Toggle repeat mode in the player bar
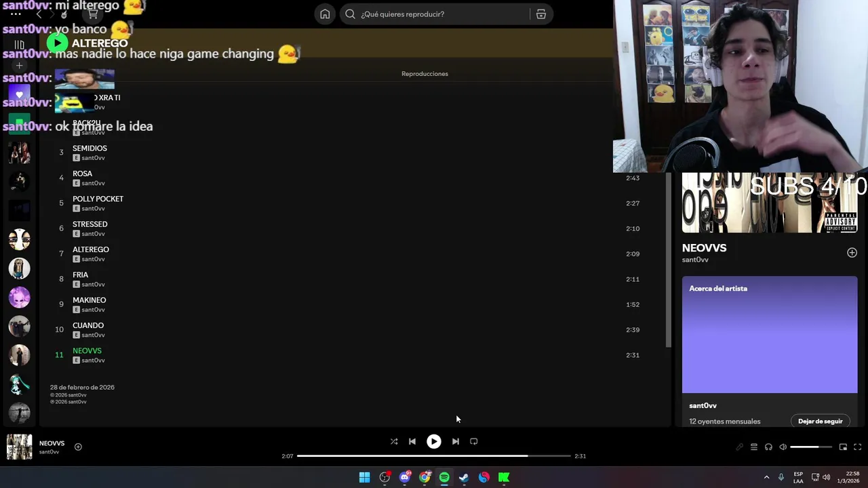The width and height of the screenshot is (868, 488). pos(474,441)
